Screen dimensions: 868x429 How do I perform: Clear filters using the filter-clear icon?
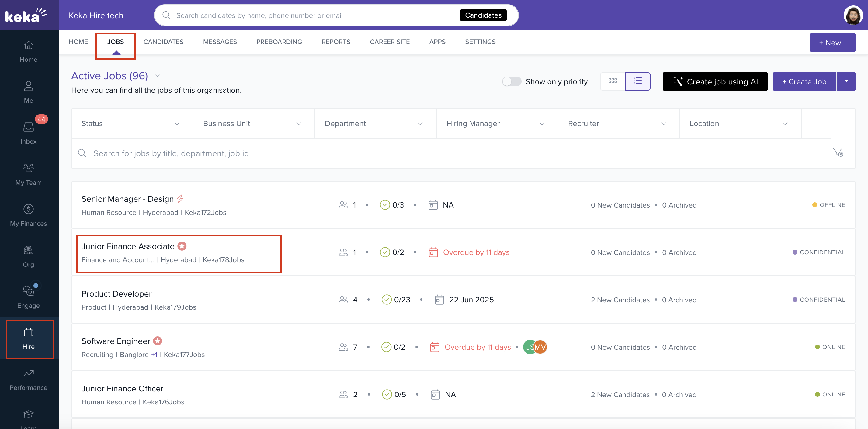(x=838, y=153)
